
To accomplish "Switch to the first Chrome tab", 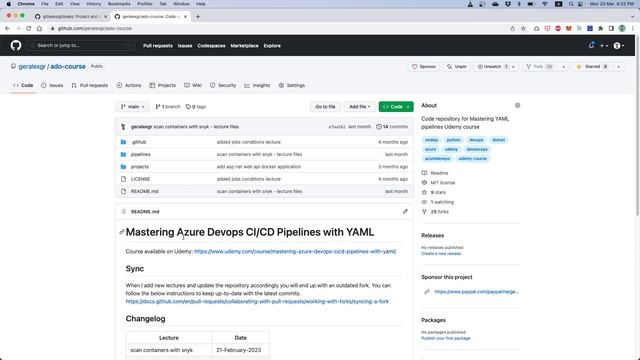I will click(x=71, y=16).
